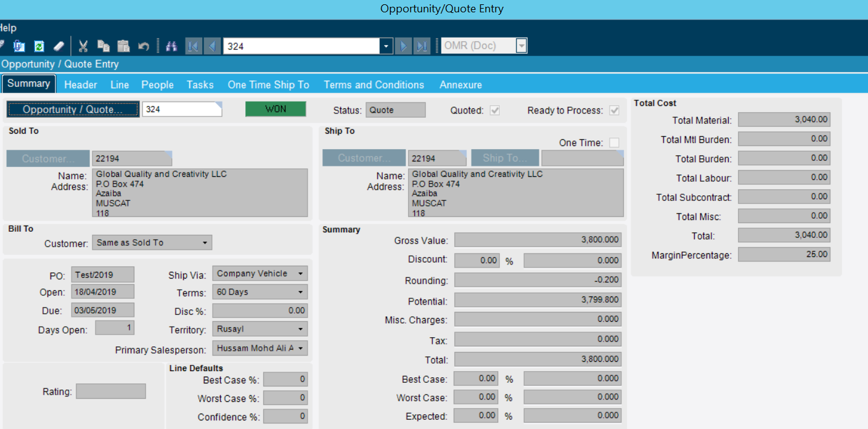Click the Paste clipboard icon

(123, 46)
